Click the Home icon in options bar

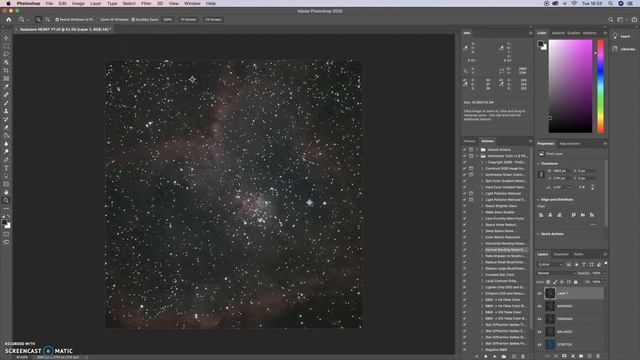click(x=9, y=19)
